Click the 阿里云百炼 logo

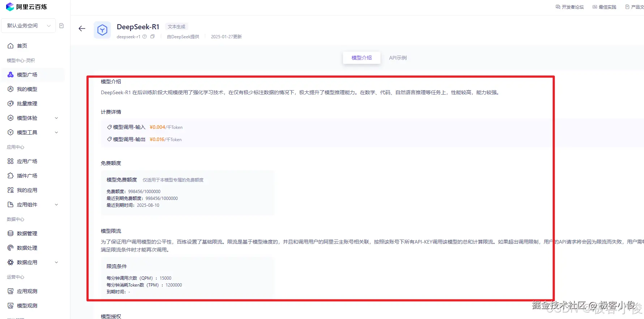[26, 7]
